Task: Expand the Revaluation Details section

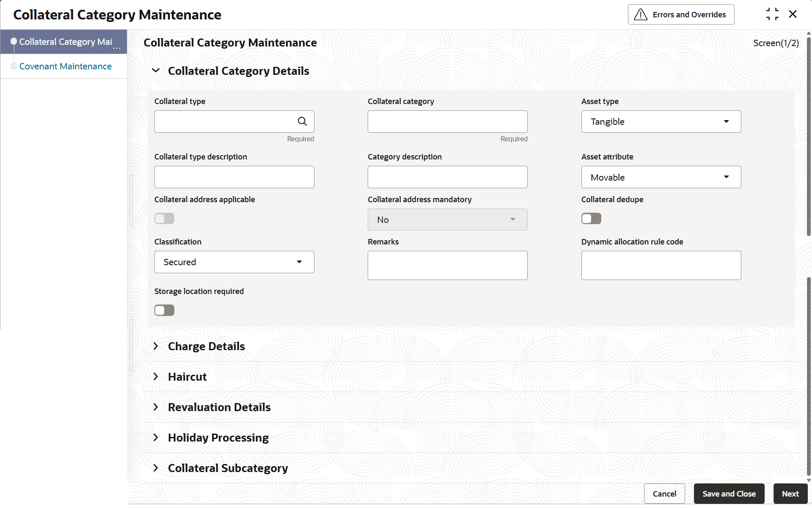Action: pyautogui.click(x=156, y=407)
